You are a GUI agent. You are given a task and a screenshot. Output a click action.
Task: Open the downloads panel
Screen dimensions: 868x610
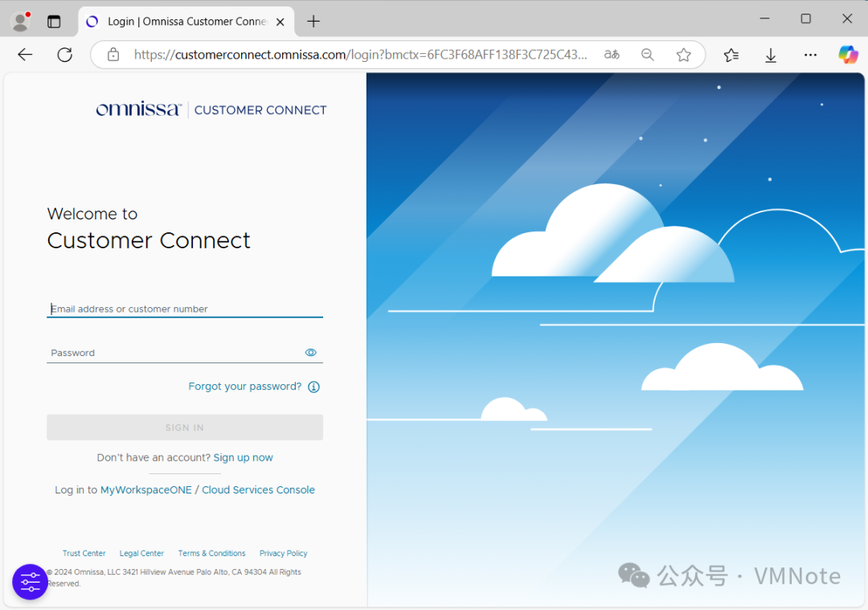click(771, 55)
